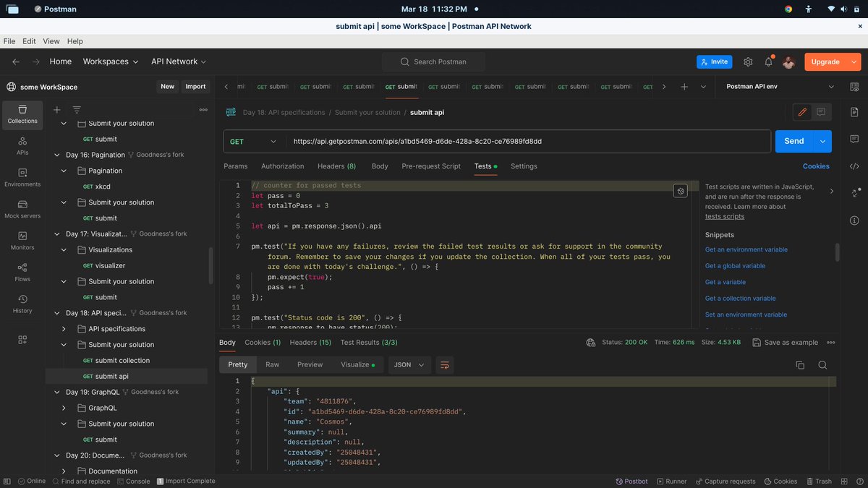Open the Workspaces dropdown
Screen dimensions: 868x488
pos(111,61)
